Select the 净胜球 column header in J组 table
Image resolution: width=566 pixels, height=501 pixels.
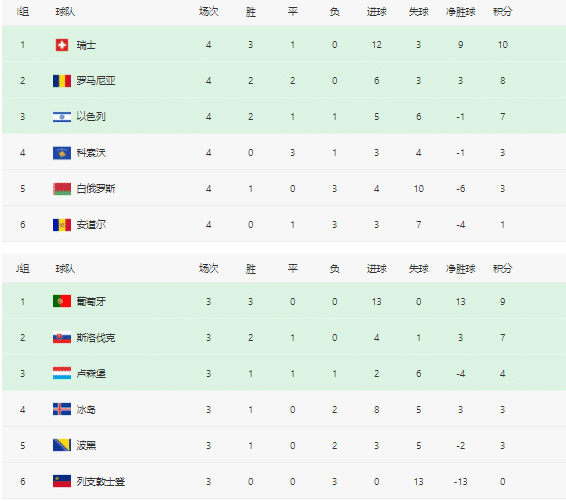click(x=461, y=269)
